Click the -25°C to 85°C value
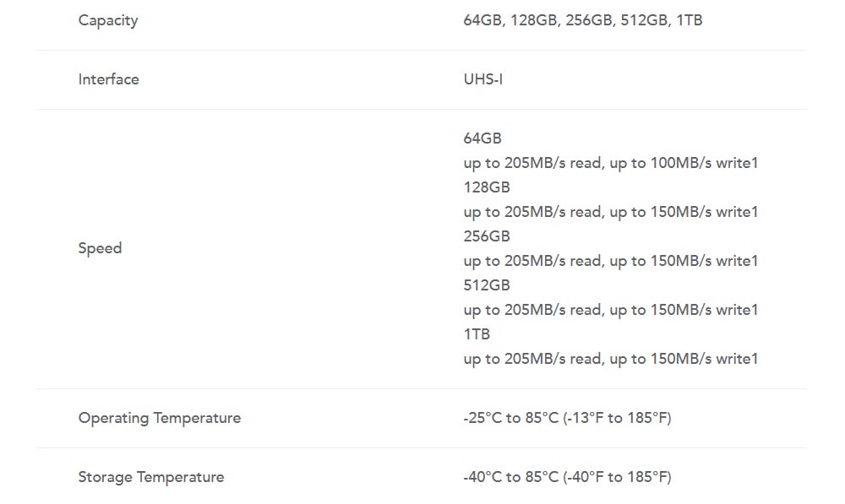Screen dimensions: 845x504 coord(568,419)
